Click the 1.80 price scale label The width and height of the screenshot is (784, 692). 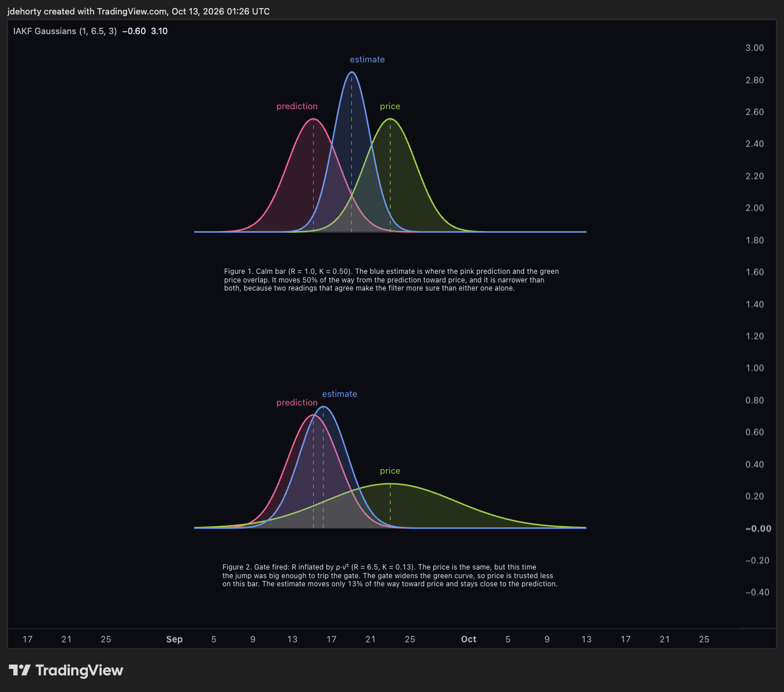(755, 240)
